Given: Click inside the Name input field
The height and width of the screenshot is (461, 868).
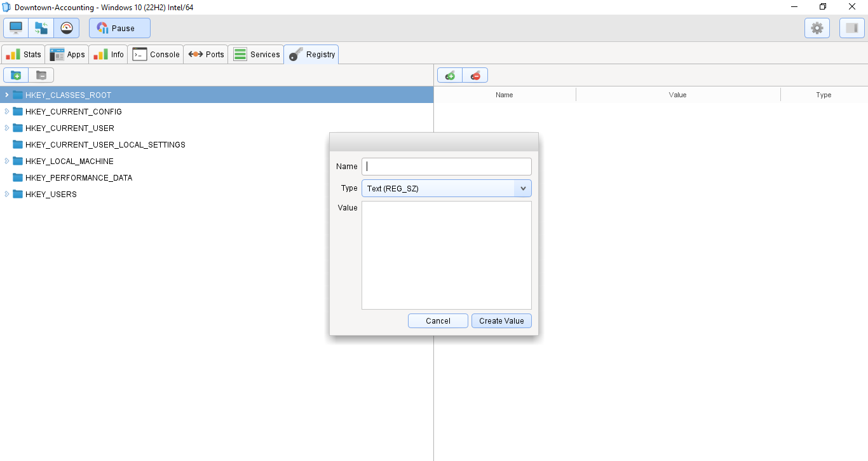Looking at the screenshot, I should (446, 166).
